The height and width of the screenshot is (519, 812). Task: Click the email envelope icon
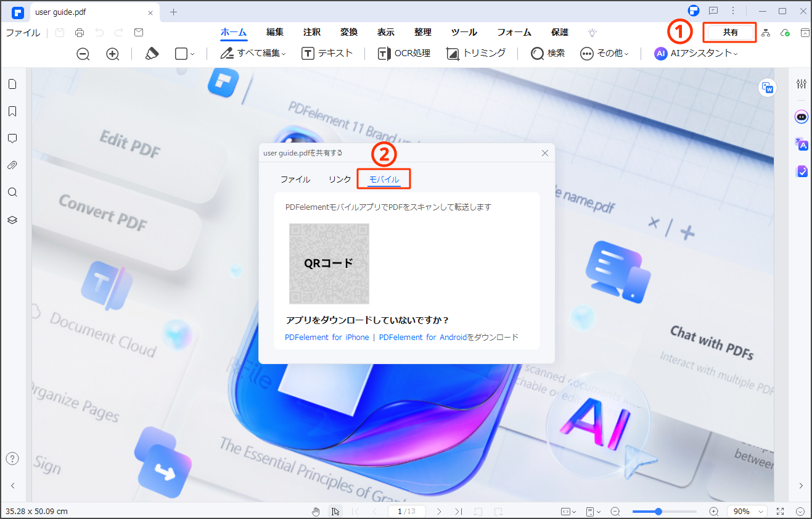click(139, 33)
